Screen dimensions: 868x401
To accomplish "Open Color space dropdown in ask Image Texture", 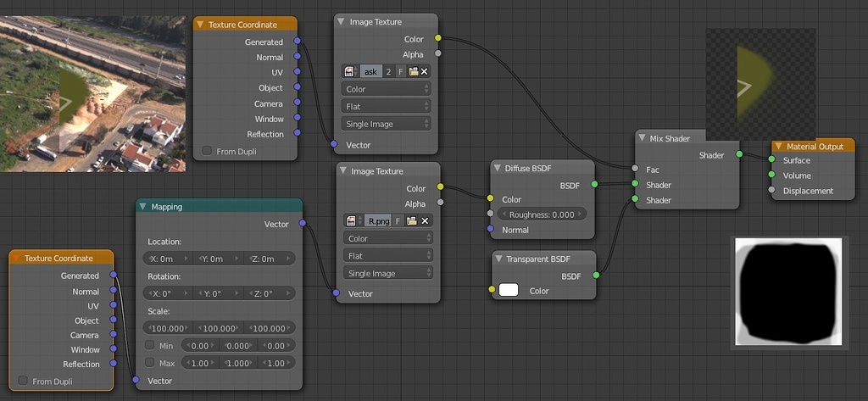I will pos(387,89).
